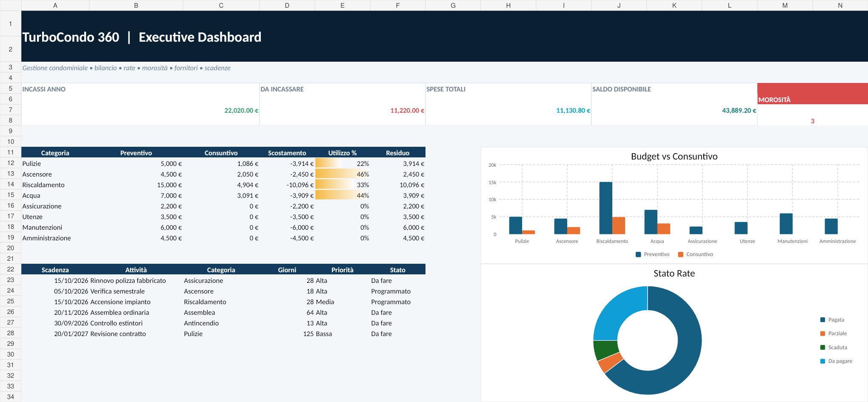This screenshot has height=402, width=868.
Task: Click the Acqua Consuntivo orange bar
Action: point(664,229)
